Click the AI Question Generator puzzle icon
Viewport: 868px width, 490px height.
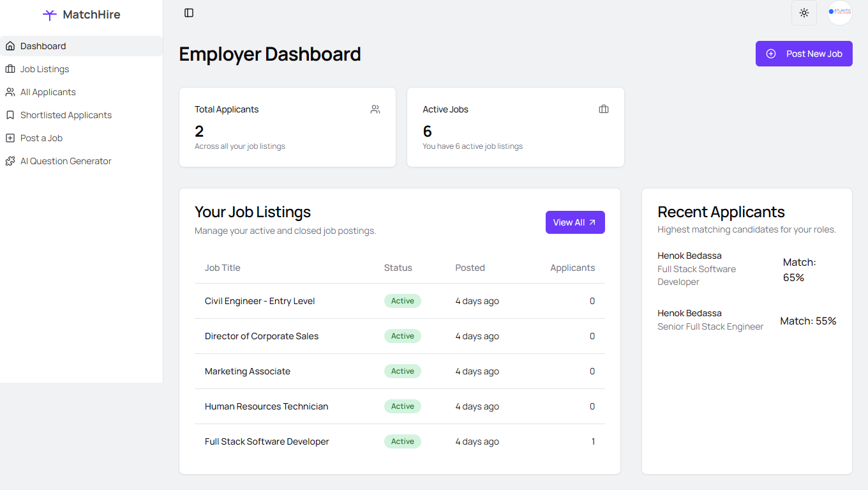10,161
